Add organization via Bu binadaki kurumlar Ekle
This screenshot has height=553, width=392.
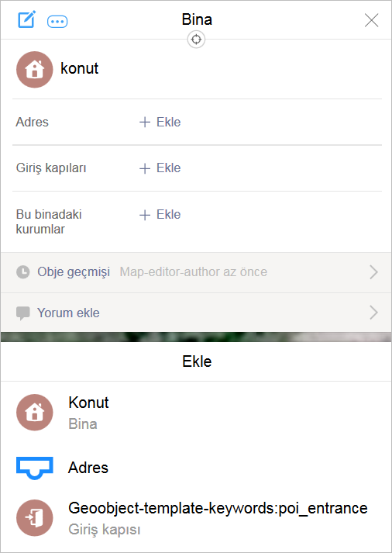[x=160, y=214]
